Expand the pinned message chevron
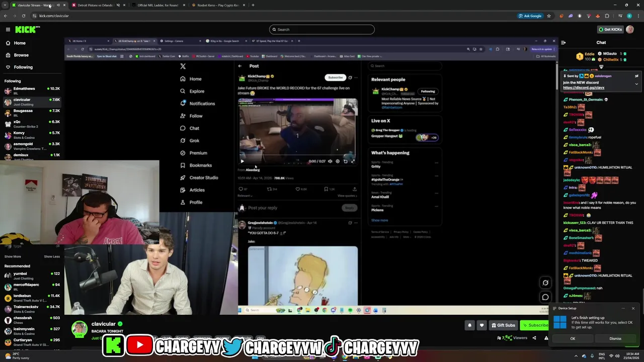The width and height of the screenshot is (644, 362). [636, 84]
